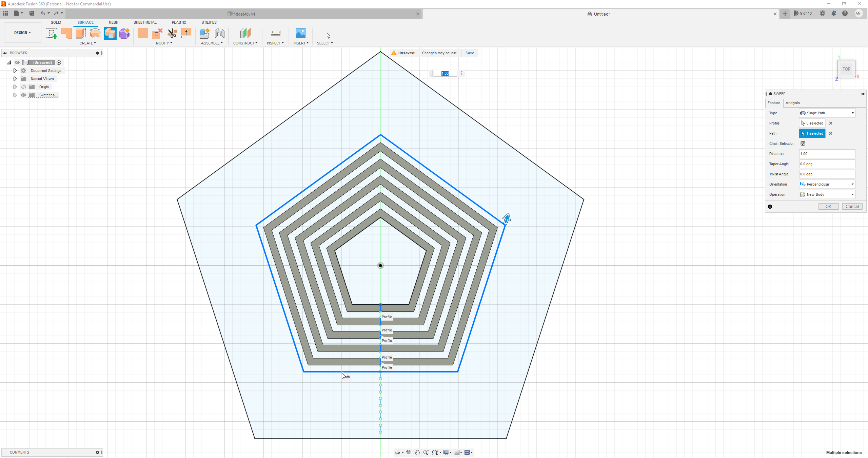
Task: Click TOP on the ViewCube
Action: [x=846, y=69]
